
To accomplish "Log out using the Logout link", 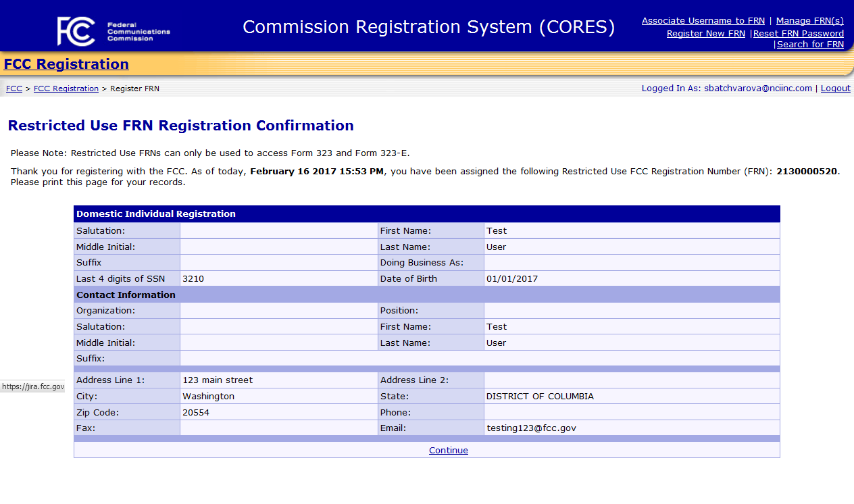I will (x=835, y=89).
